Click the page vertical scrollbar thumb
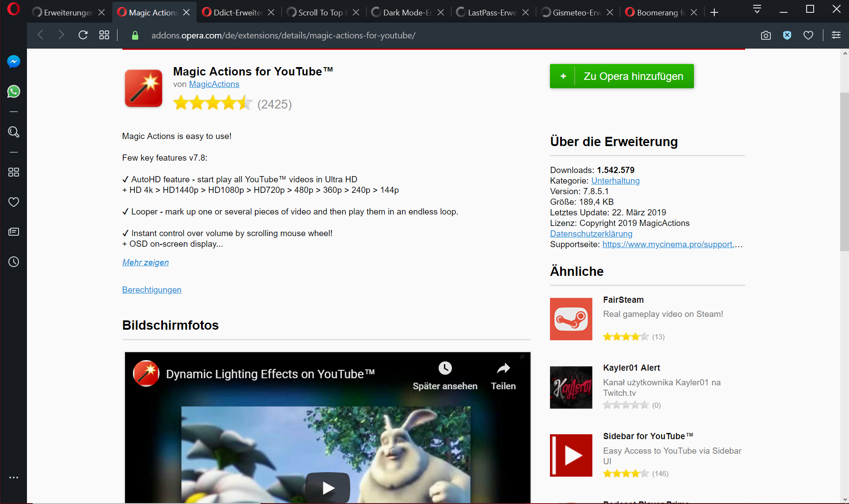This screenshot has width=849, height=504. click(844, 172)
